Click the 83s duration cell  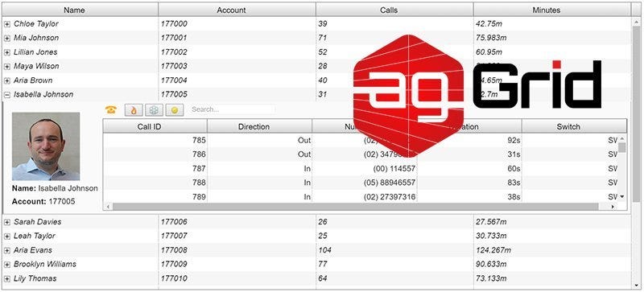469,183
